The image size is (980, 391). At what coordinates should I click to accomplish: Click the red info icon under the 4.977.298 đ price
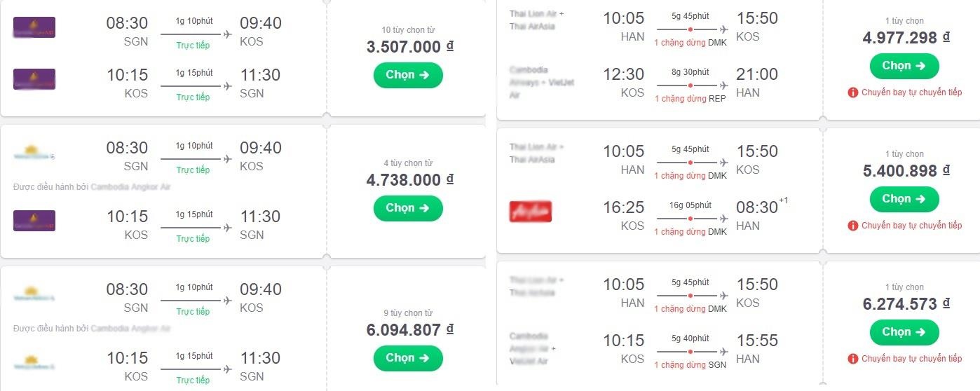(853, 92)
